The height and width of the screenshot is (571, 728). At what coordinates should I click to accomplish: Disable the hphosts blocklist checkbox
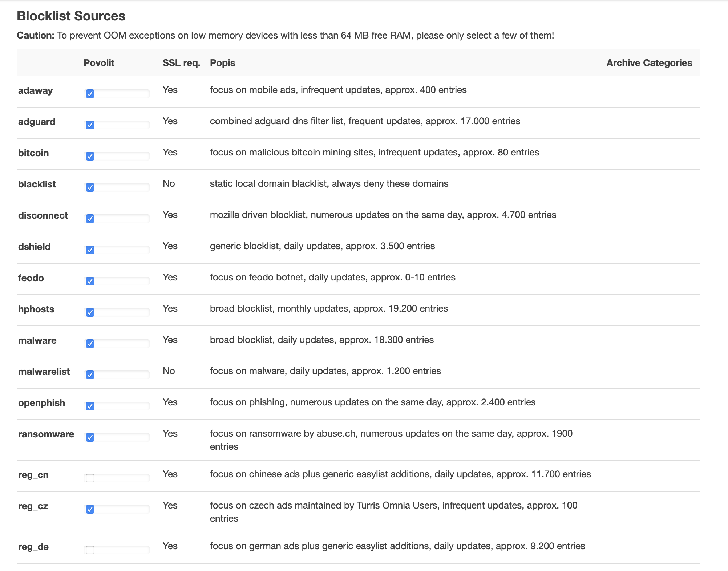[x=90, y=312]
